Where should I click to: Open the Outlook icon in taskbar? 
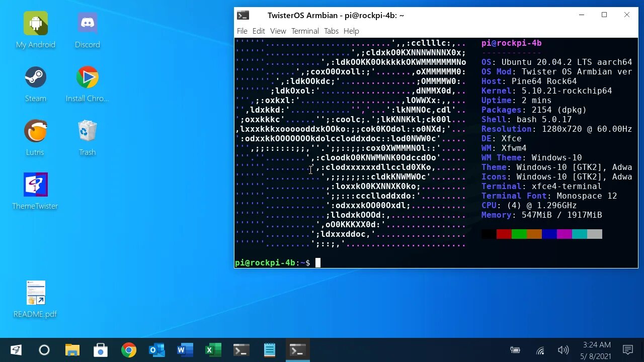point(157,350)
